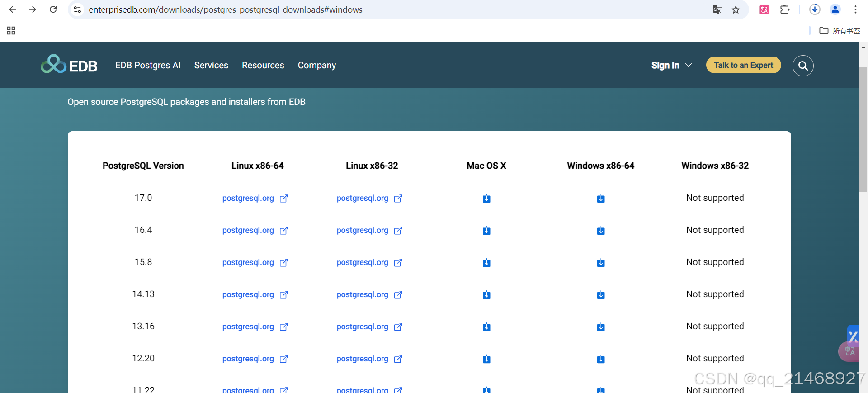Select the Mac OS X column header
868x393 pixels.
(x=486, y=166)
